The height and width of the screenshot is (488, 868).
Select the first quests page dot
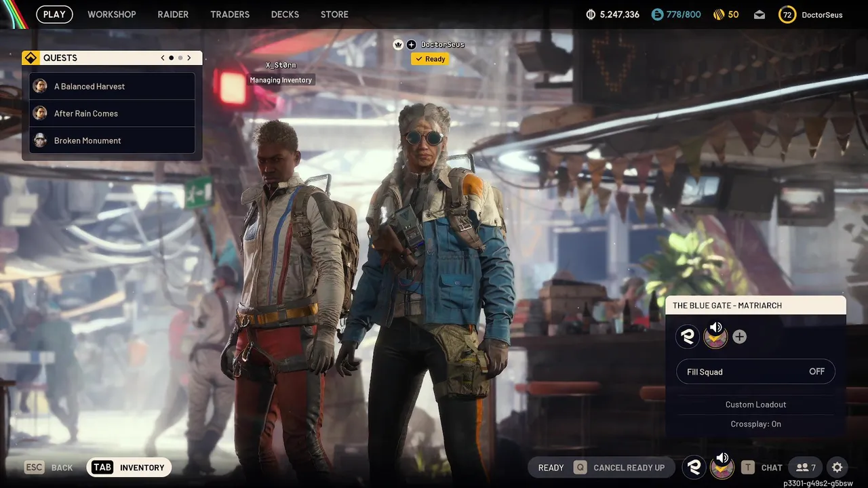tap(171, 58)
